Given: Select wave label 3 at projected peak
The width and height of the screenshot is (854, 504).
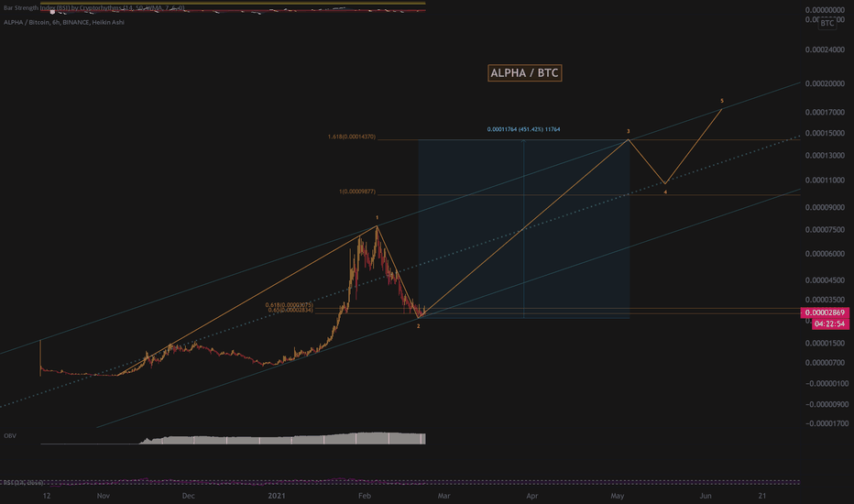Looking at the screenshot, I should tap(628, 131).
